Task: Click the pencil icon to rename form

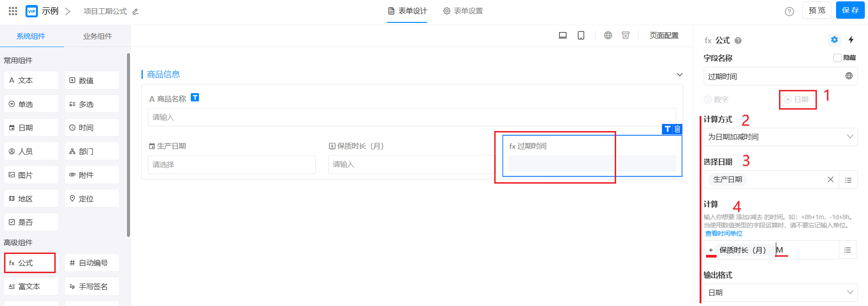Action: coord(136,11)
